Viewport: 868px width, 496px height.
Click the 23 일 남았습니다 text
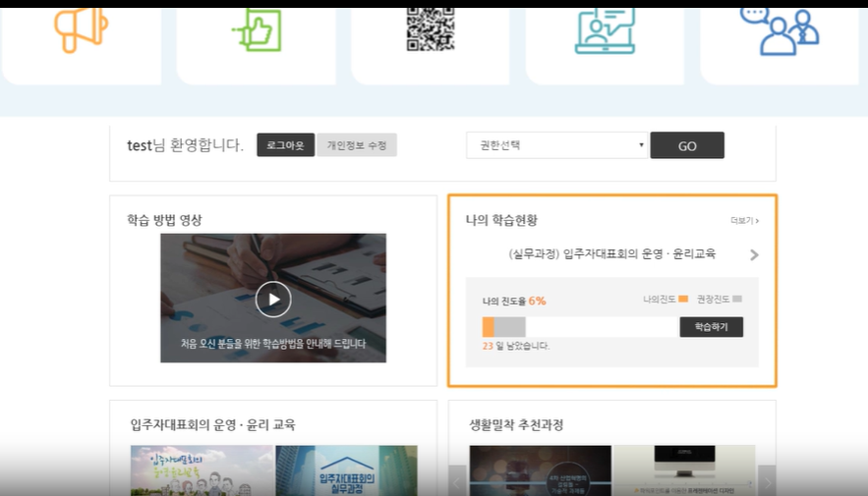(516, 346)
